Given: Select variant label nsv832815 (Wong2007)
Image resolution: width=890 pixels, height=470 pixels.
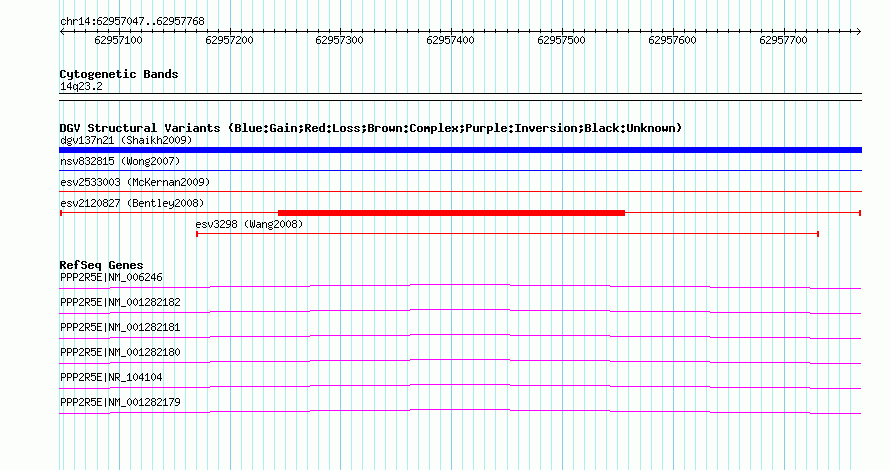Looking at the screenshot, I should tap(120, 161).
